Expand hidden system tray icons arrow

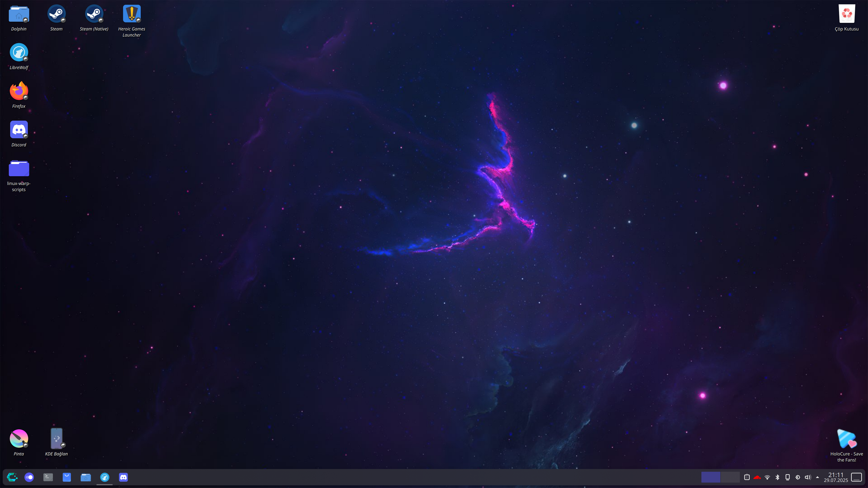[x=817, y=477]
